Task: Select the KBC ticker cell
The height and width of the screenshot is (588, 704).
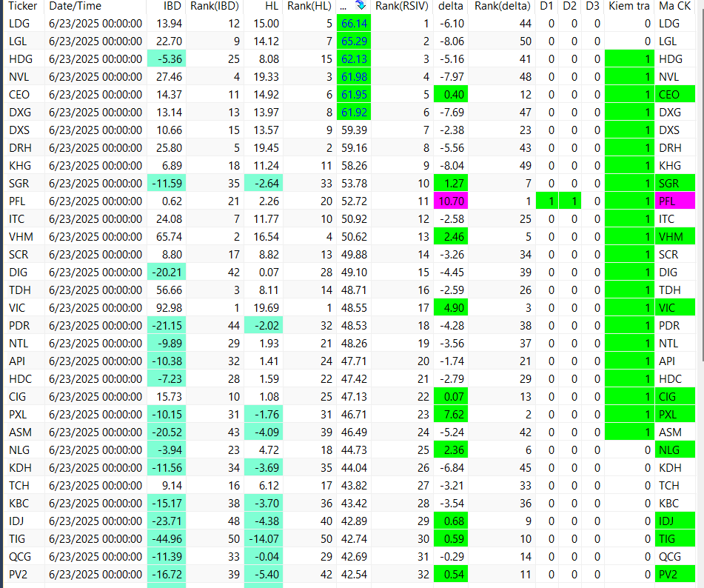Action: coord(24,503)
